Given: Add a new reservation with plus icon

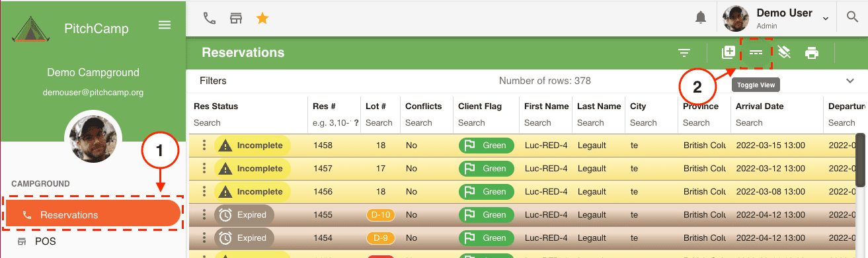Looking at the screenshot, I should tap(729, 52).
